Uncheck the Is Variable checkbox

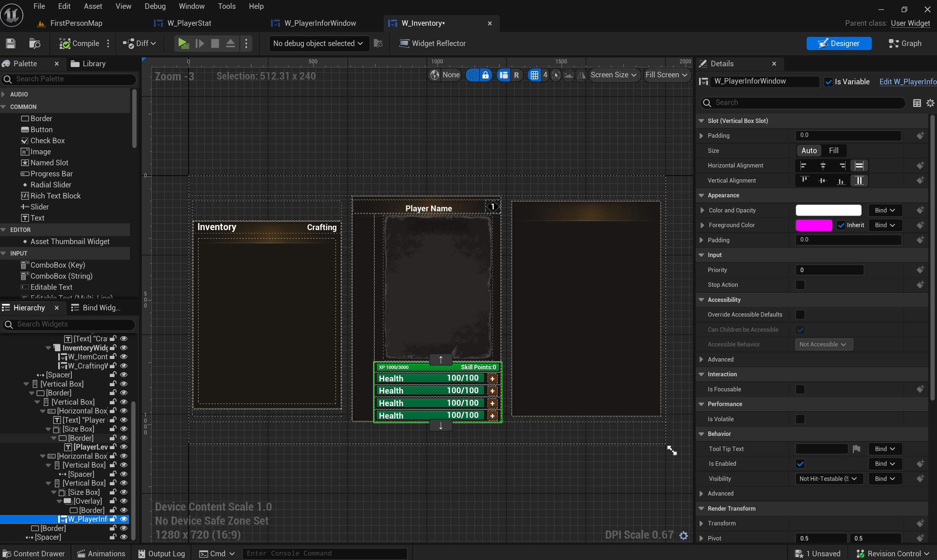(828, 81)
